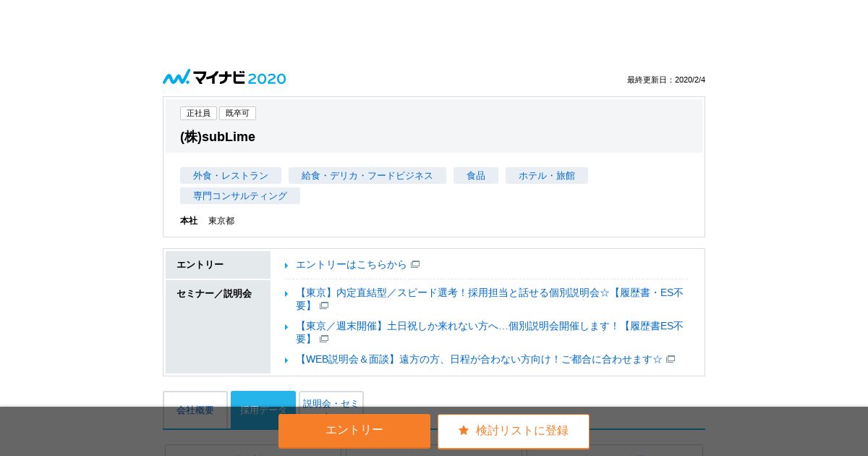Select the 食品 industry tag
Viewport: 868px width, 456px height.
click(476, 175)
